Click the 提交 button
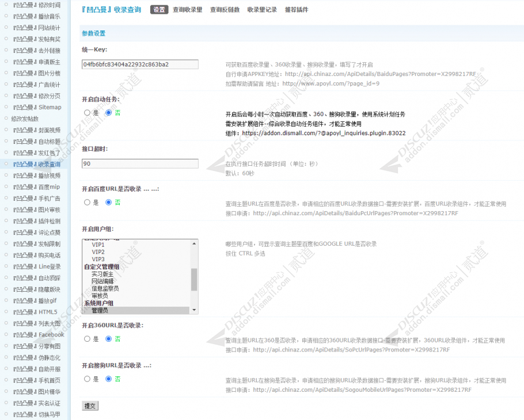 pos(90,406)
